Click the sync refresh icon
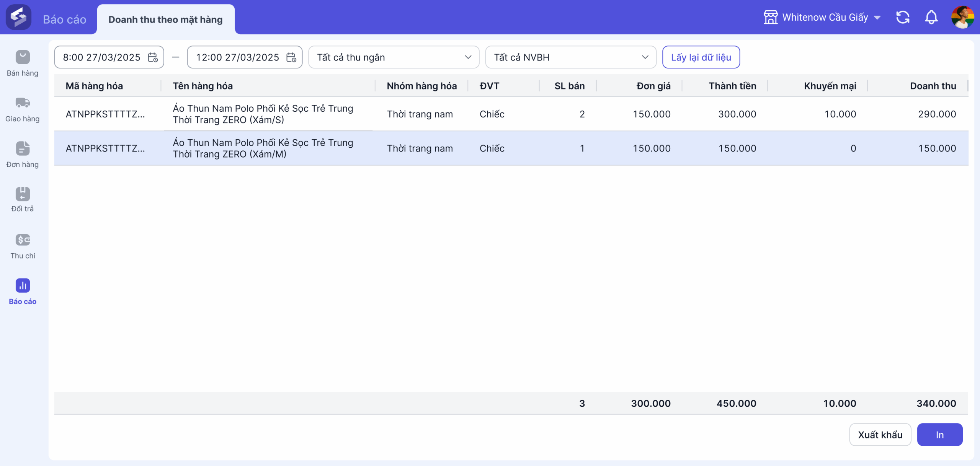This screenshot has width=980, height=466. pos(903,17)
